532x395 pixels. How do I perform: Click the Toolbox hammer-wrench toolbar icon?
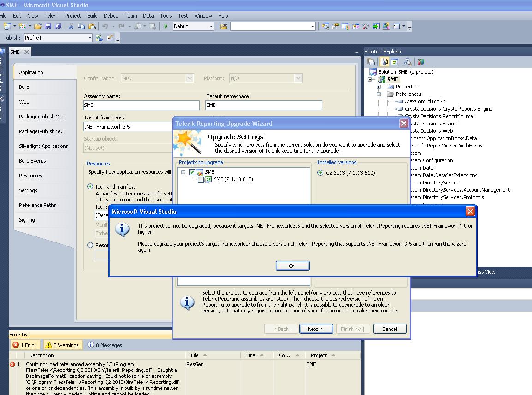[x=366, y=26]
